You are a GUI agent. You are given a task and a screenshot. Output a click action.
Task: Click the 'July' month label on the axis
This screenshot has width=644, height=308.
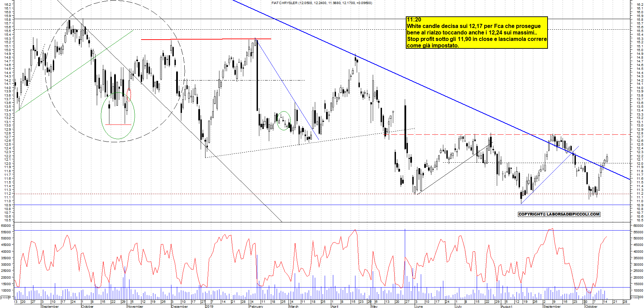click(x=459, y=306)
